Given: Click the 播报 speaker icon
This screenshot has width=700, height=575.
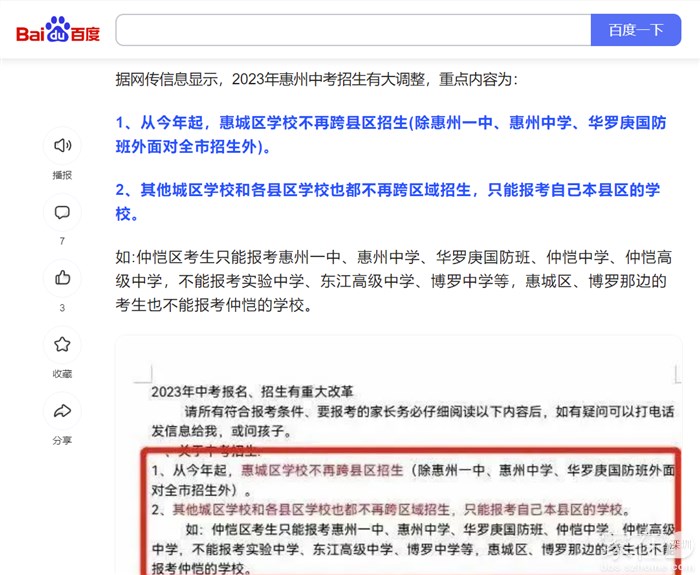Looking at the screenshot, I should click(x=62, y=146).
